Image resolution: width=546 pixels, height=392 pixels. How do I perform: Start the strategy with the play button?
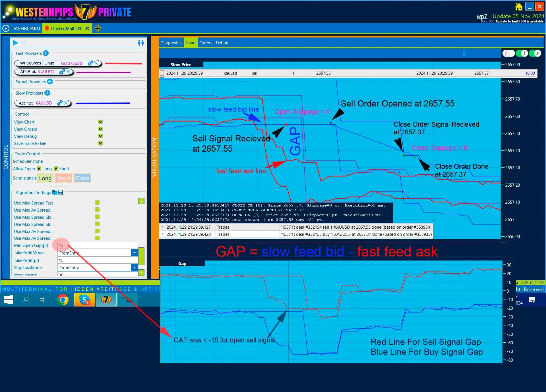15,43
